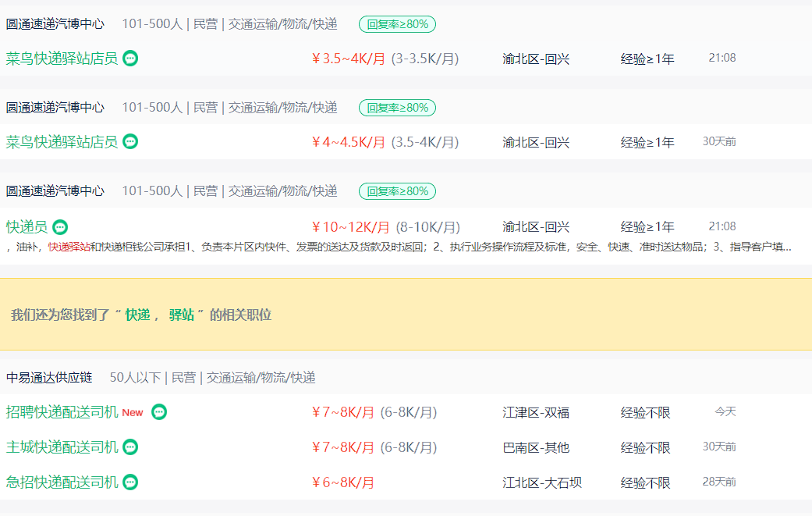Image resolution: width=812 pixels, height=516 pixels.
Task: Click chat icon next to 招聘快递配送司机
Action: pyautogui.click(x=159, y=412)
